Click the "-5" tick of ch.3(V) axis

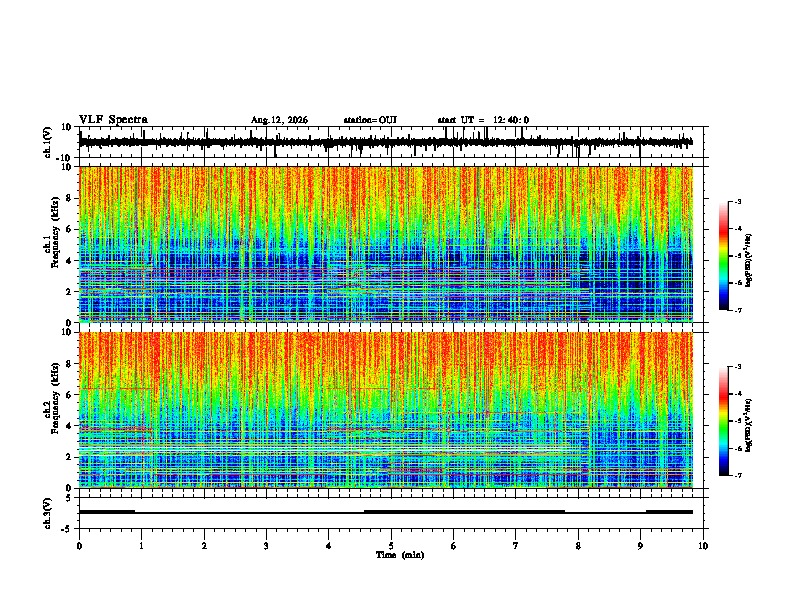pyautogui.click(x=67, y=529)
